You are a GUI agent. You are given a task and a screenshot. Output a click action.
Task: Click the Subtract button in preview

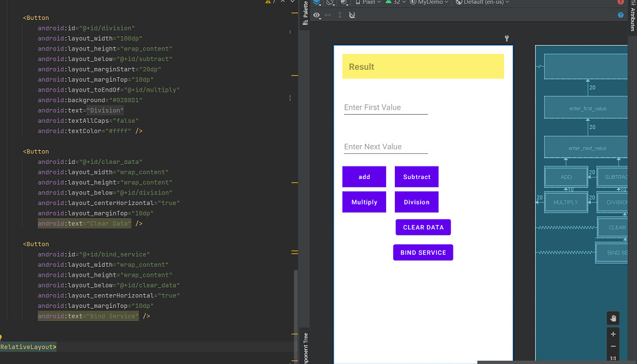[416, 177]
